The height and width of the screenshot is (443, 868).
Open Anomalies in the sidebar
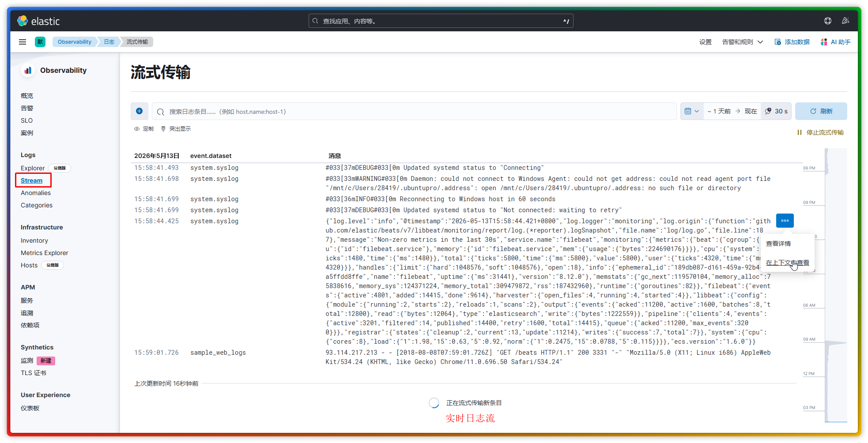pyautogui.click(x=36, y=193)
